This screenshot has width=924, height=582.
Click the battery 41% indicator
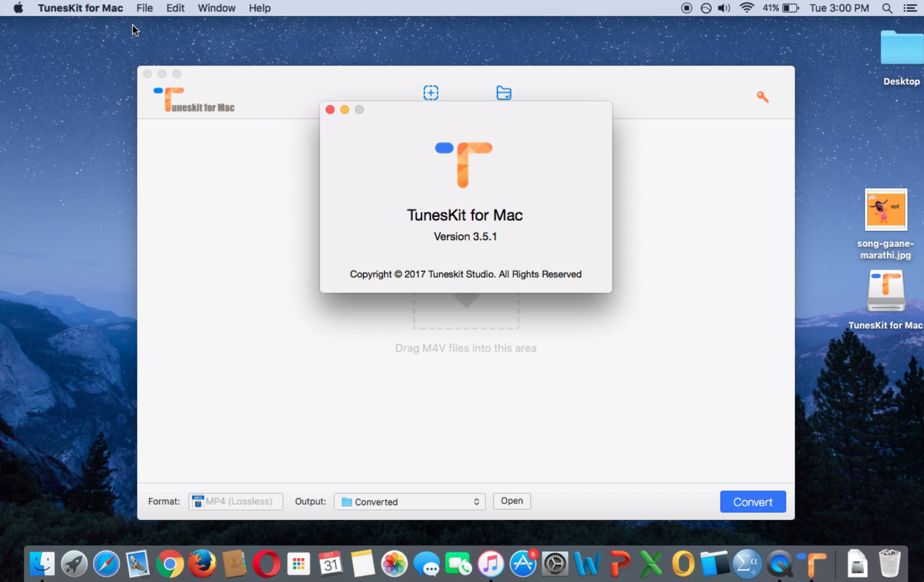pos(781,8)
